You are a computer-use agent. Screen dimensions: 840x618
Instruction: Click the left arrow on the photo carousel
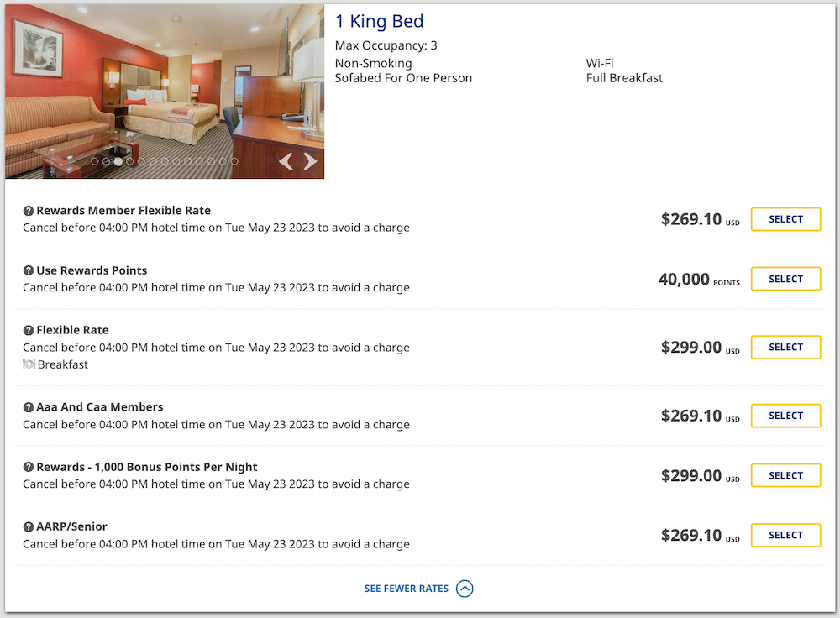(x=286, y=161)
